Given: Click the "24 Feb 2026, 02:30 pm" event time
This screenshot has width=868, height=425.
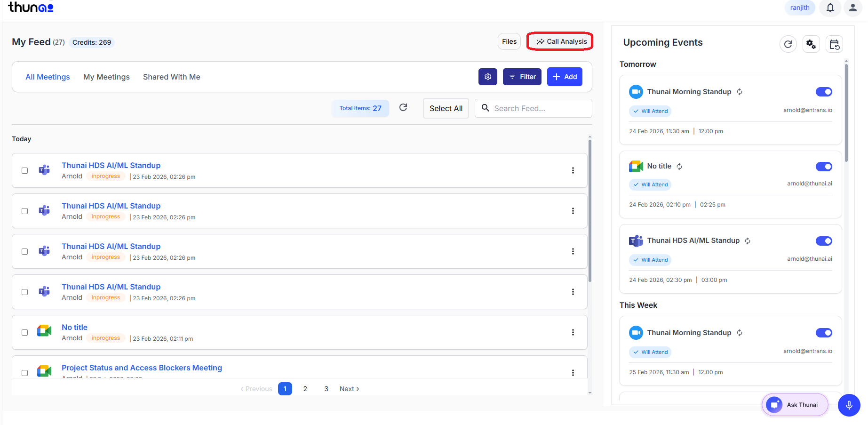Looking at the screenshot, I should pos(661,280).
